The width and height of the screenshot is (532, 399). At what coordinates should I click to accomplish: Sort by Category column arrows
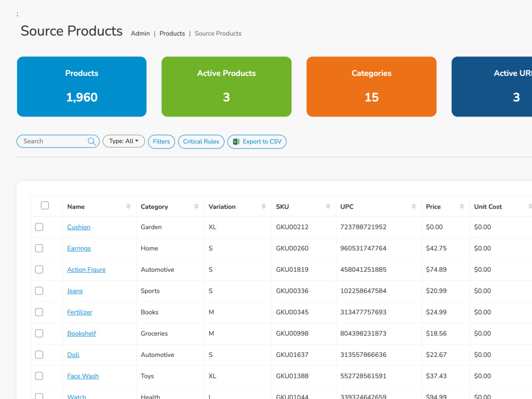[196, 206]
